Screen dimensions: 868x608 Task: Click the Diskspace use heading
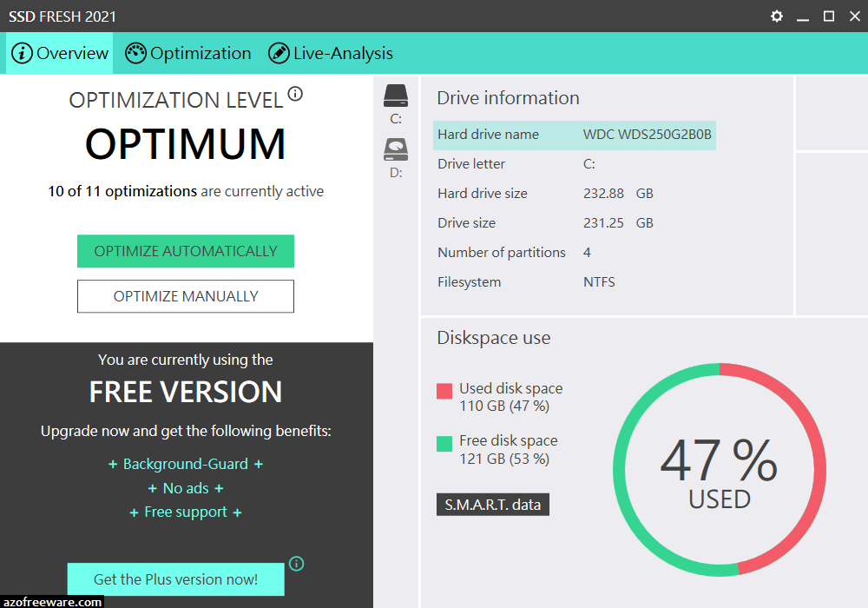pyautogui.click(x=494, y=338)
